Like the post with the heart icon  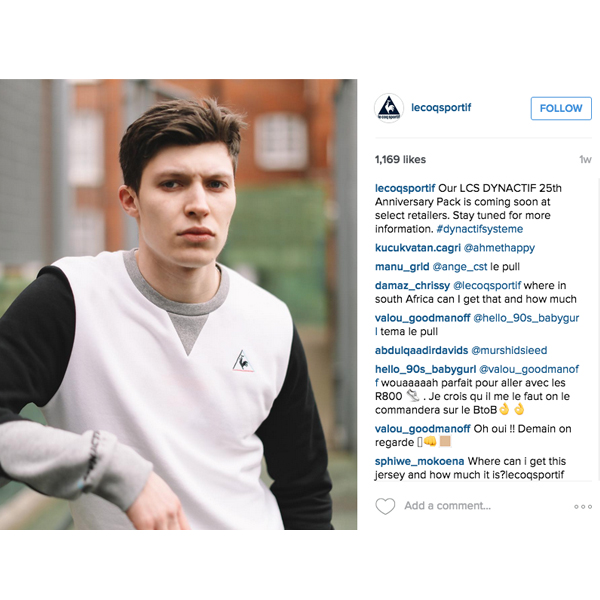pyautogui.click(x=385, y=506)
